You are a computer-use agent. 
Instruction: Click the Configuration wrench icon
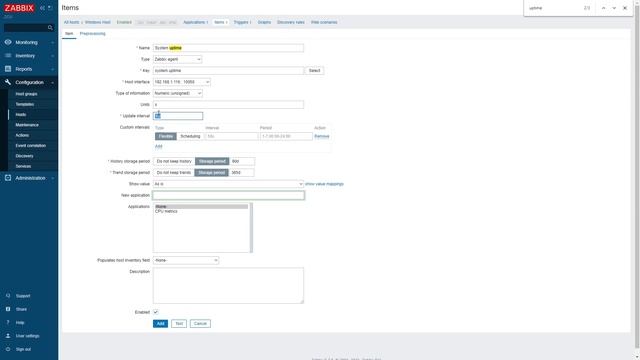click(x=8, y=82)
